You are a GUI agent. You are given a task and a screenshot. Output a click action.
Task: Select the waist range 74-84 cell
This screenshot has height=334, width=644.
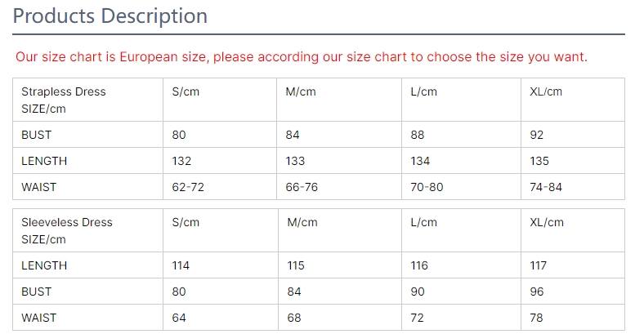(x=546, y=187)
